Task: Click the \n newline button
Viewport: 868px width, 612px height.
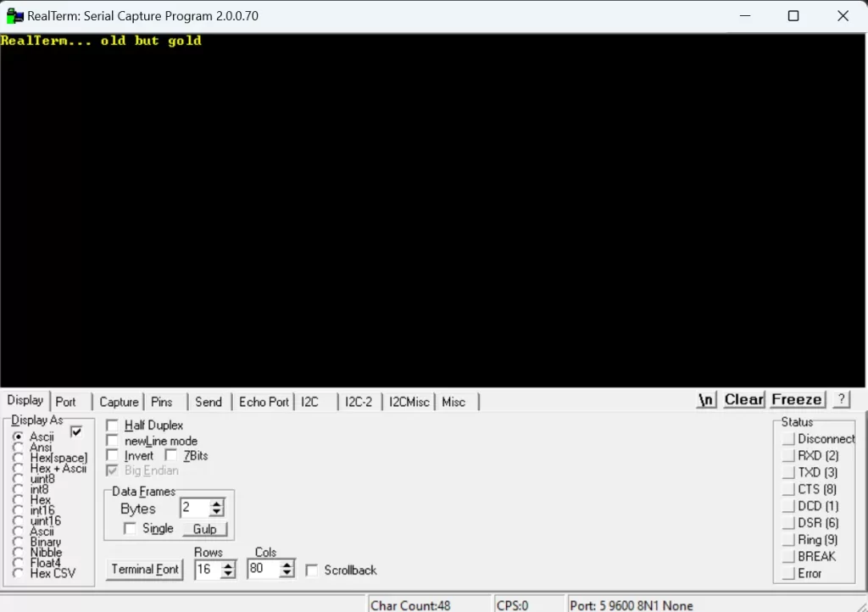Action: click(x=706, y=399)
